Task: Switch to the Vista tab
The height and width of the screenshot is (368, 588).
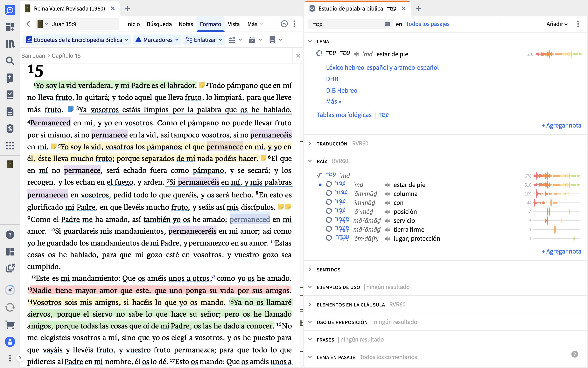Action: [x=234, y=24]
